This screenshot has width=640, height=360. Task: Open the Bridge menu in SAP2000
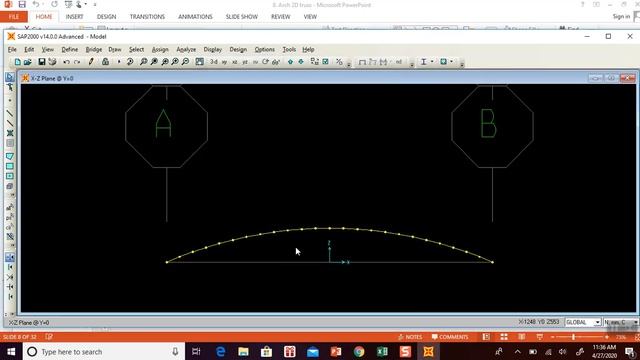(x=93, y=49)
